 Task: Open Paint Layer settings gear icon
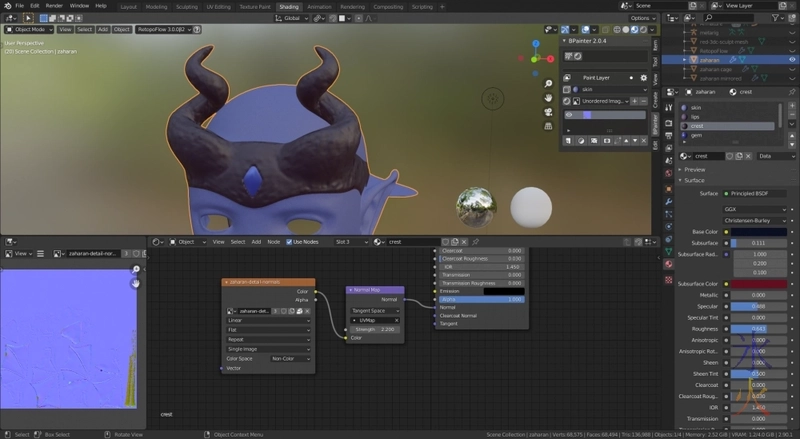[x=642, y=77]
